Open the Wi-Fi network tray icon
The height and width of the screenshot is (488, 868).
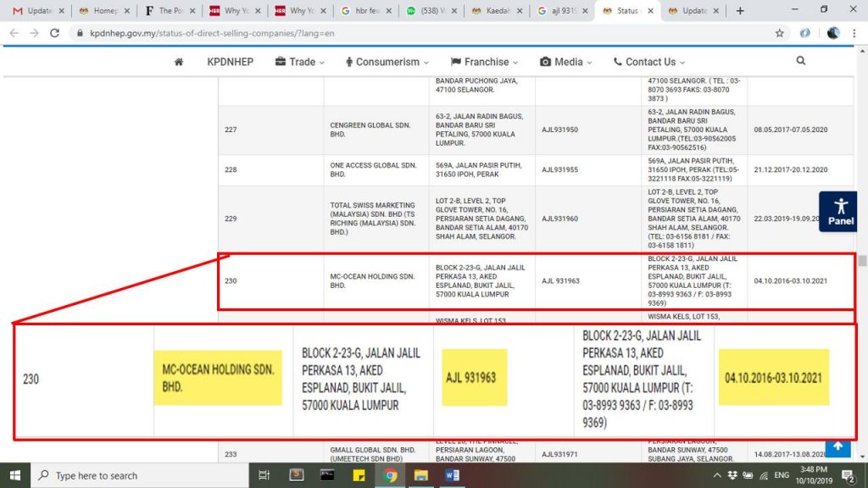tap(764, 475)
